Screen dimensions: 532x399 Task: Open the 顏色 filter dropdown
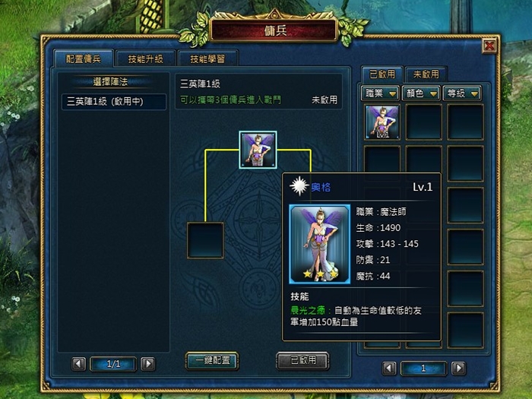pos(421,93)
